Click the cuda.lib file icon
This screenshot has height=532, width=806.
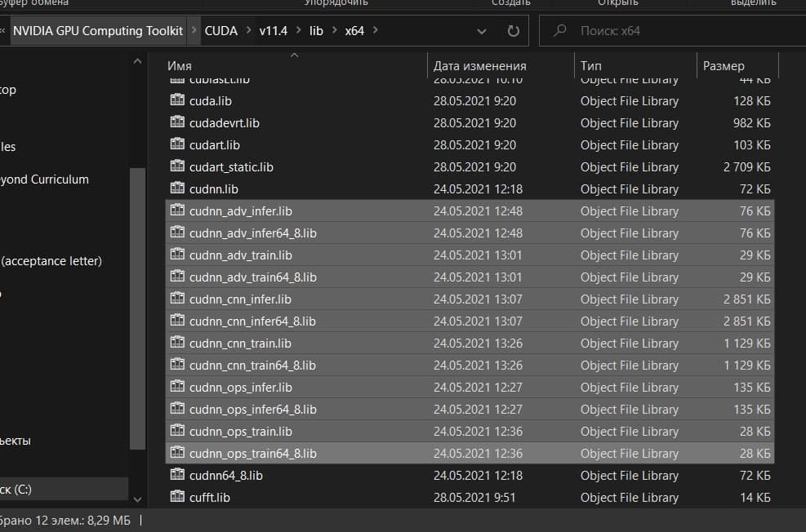[177, 100]
